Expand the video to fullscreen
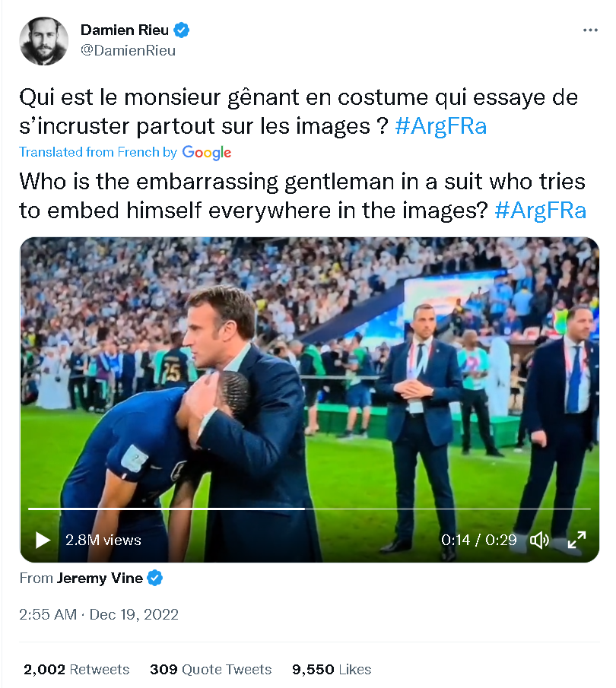This screenshot has width=616, height=688. (x=576, y=540)
